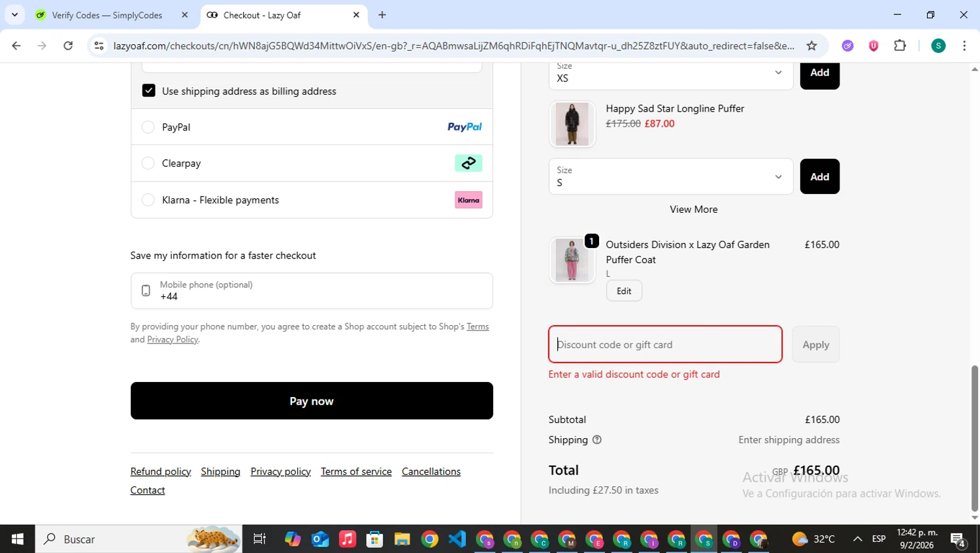Open a new browser tab

pos(382,15)
